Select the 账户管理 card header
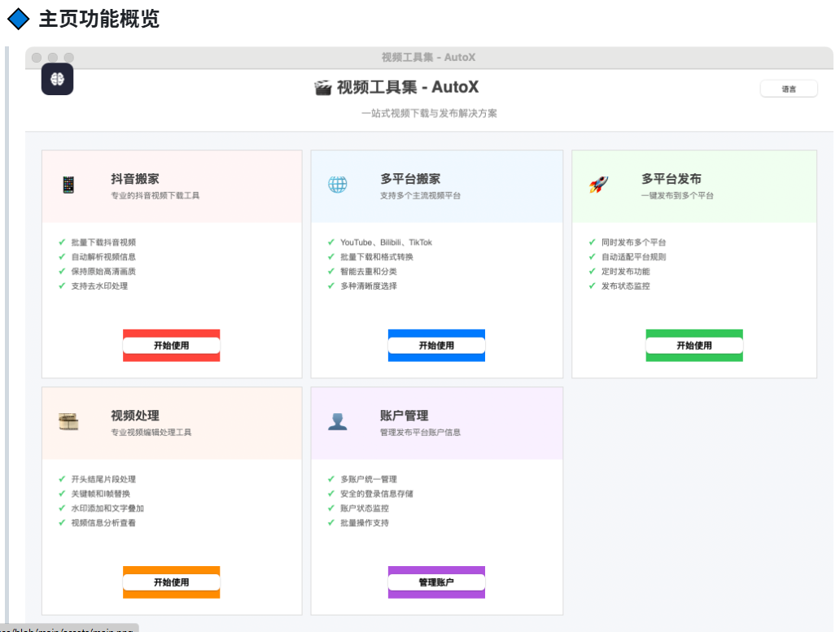This screenshot has height=632, width=840. pyautogui.click(x=436, y=423)
